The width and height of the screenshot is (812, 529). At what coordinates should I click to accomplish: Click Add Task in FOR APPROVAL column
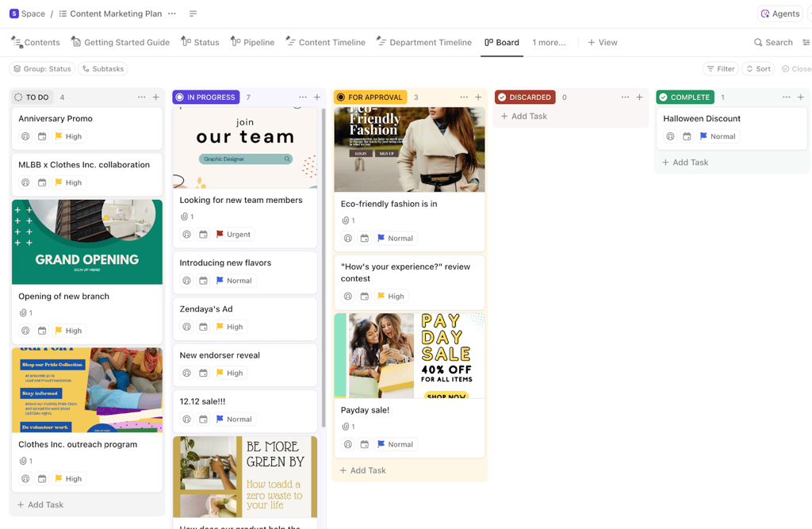click(362, 470)
